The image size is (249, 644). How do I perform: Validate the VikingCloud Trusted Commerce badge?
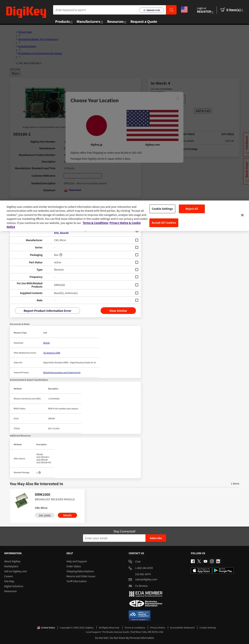(x=139, y=616)
